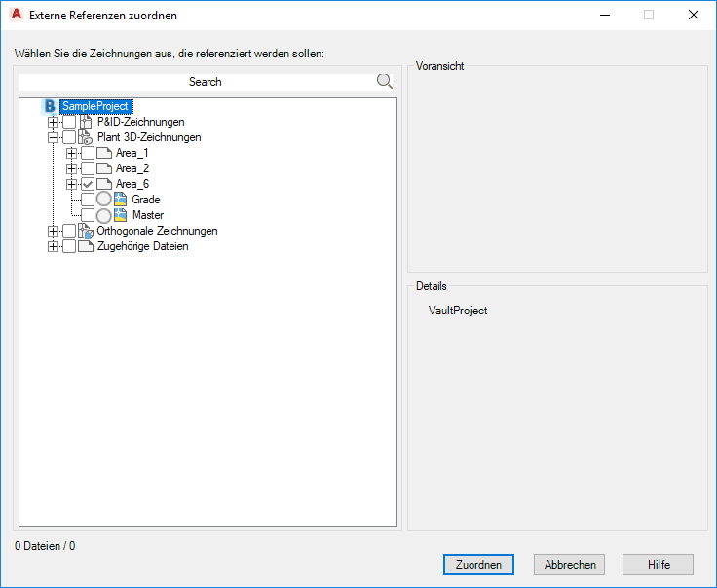Check the Area_1 checkbox
This screenshot has width=717, height=588.
88,153
